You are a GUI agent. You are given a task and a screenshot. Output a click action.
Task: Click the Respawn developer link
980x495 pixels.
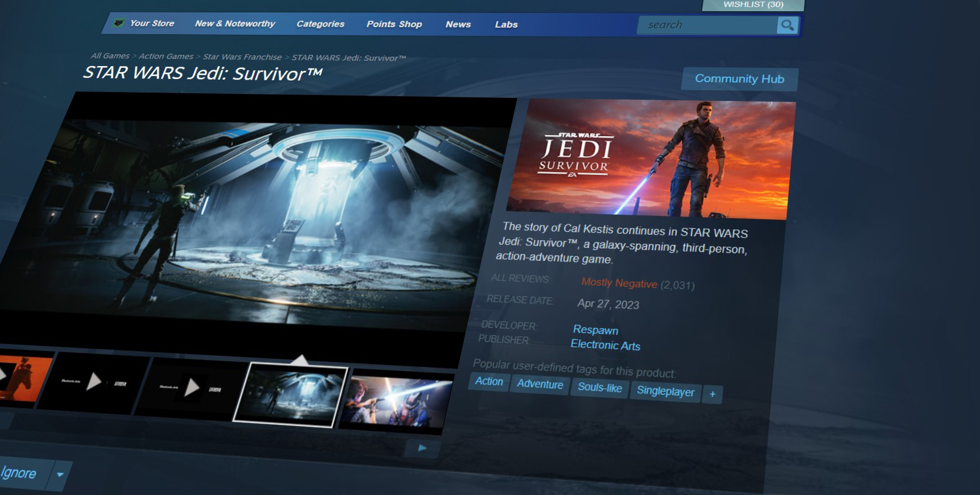[x=596, y=330]
